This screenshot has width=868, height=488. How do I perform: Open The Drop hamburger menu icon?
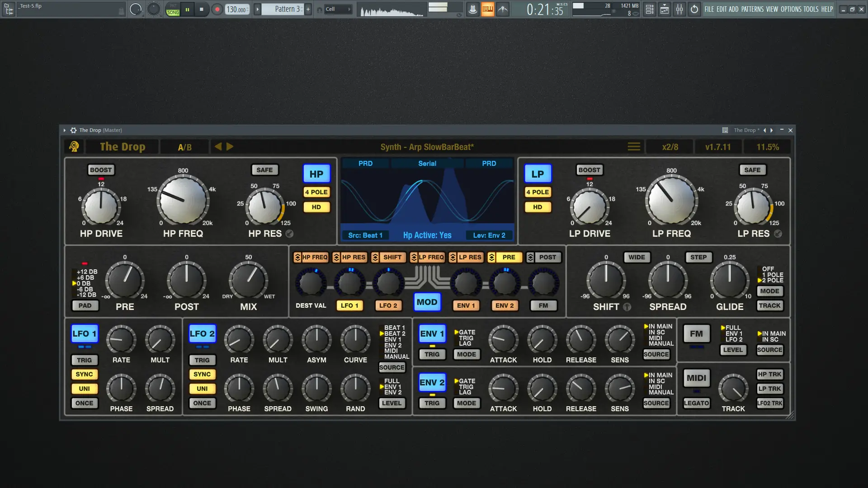(634, 147)
